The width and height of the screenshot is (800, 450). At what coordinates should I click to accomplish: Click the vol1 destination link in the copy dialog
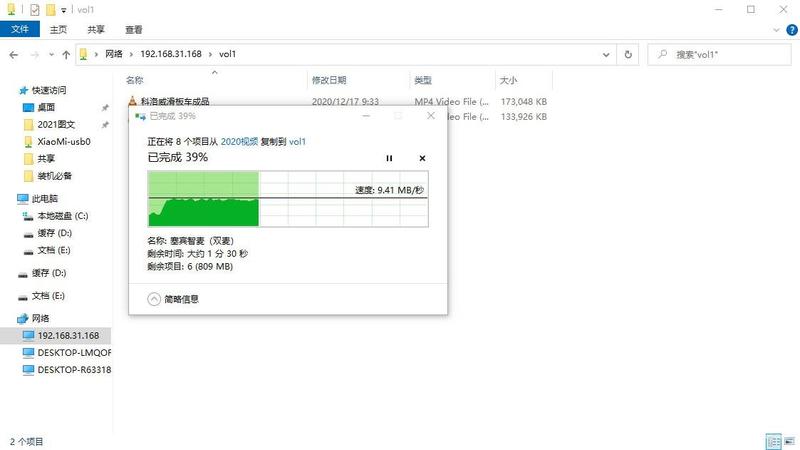point(297,141)
